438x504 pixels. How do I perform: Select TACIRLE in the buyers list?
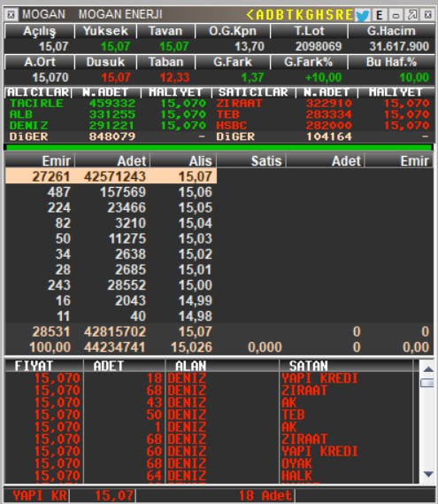[36, 104]
